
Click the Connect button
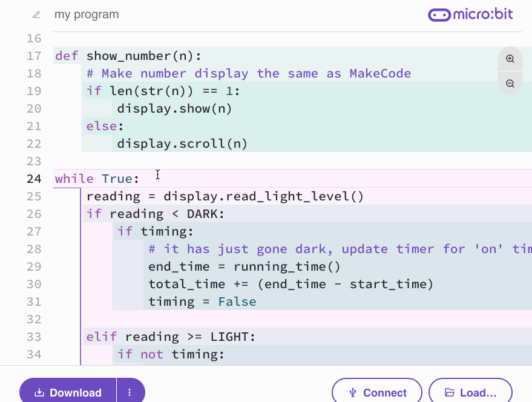click(376, 392)
